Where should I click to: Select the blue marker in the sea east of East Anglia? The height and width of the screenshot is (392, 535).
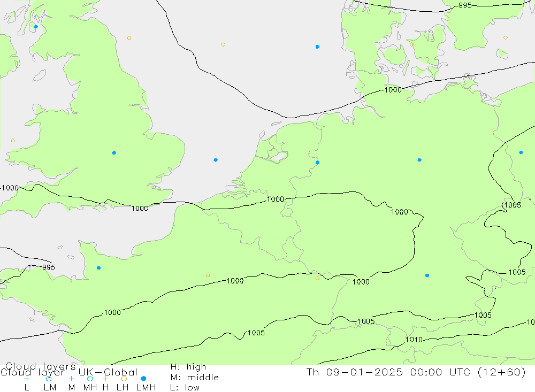(216, 160)
